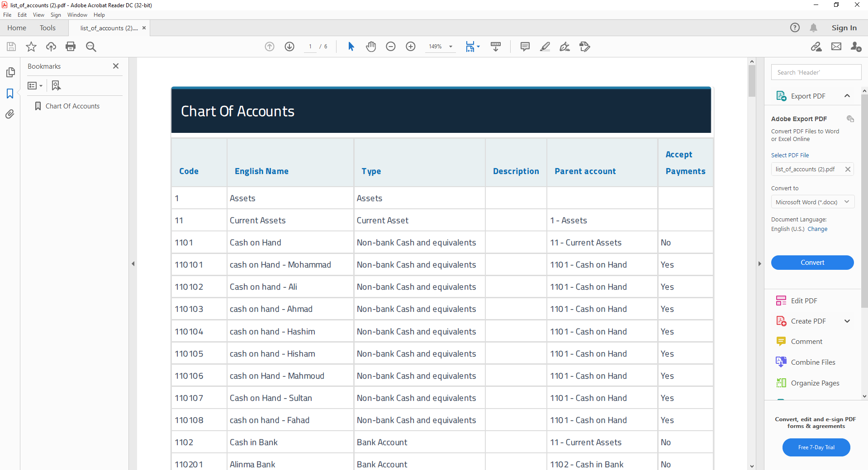The image size is (868, 470).
Task: Send file by email icon
Action: 836,47
